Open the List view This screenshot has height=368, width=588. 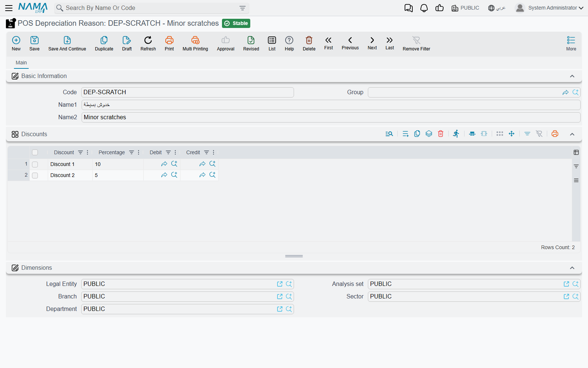coord(272,43)
